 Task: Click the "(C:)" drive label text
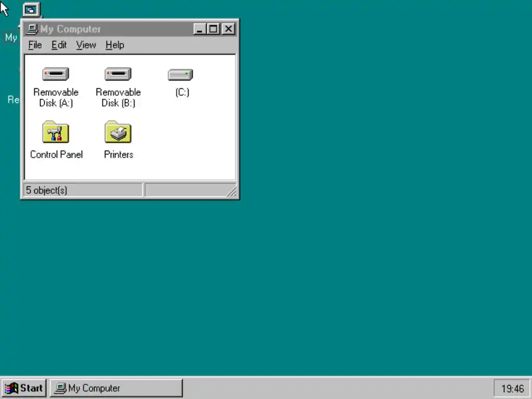click(182, 92)
